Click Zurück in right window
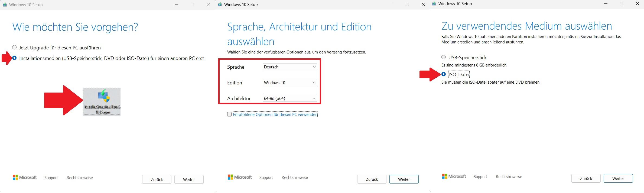 point(586,178)
